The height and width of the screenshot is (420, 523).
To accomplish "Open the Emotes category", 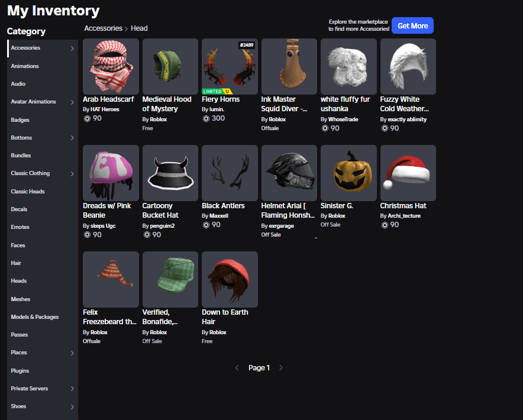I will tap(20, 227).
